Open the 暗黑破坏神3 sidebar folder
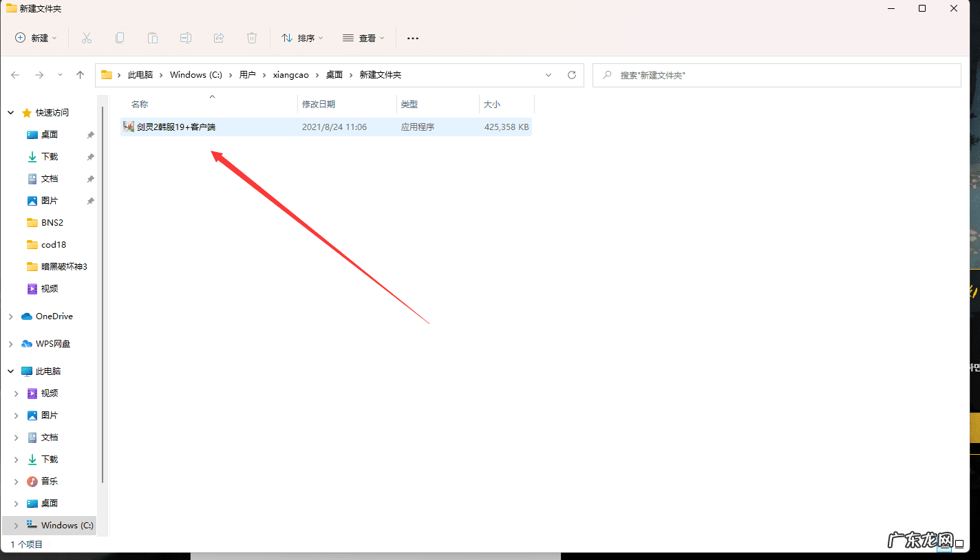 (61, 266)
